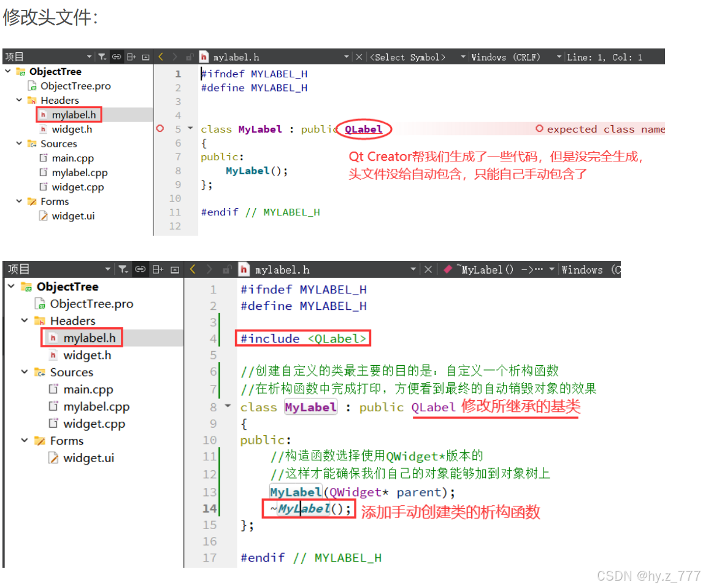The height and width of the screenshot is (588, 703).
Task: Open file selector dropdown in bottom editor
Action: point(413,269)
